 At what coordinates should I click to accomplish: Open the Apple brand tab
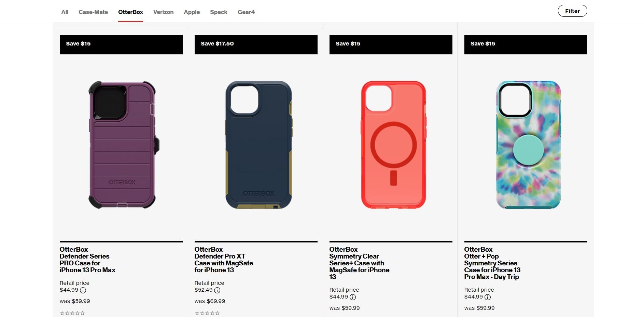[x=192, y=12]
